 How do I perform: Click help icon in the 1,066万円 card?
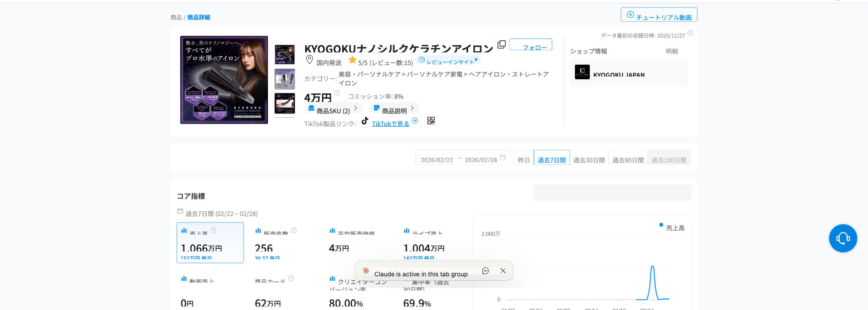point(213,230)
